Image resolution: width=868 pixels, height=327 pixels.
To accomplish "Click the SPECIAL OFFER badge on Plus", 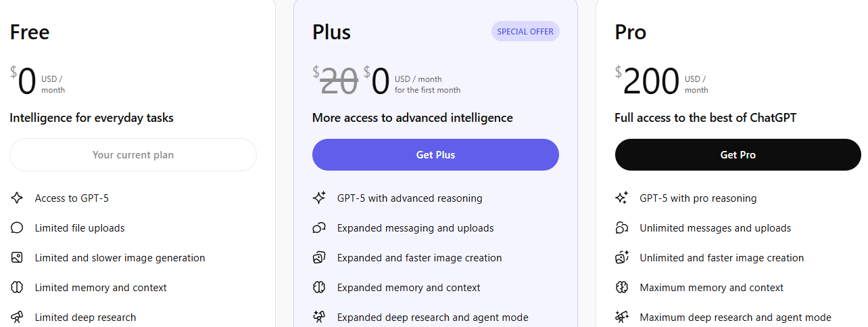I will coord(525,32).
